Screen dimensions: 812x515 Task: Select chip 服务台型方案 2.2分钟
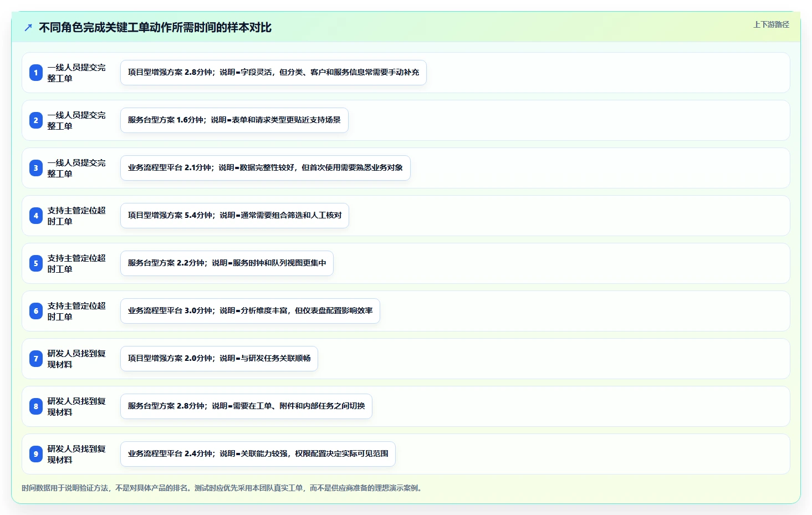[x=227, y=263]
